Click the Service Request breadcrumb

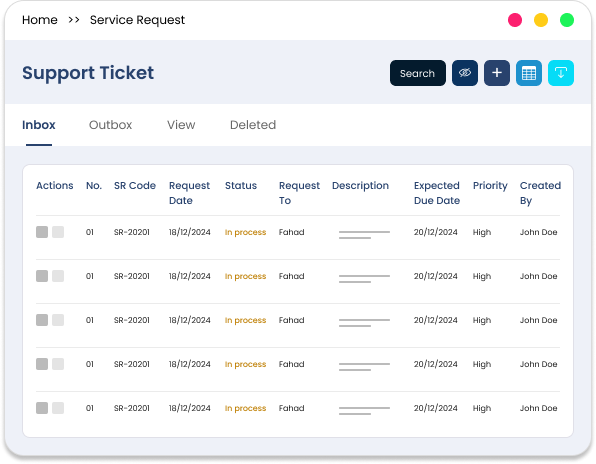(137, 20)
